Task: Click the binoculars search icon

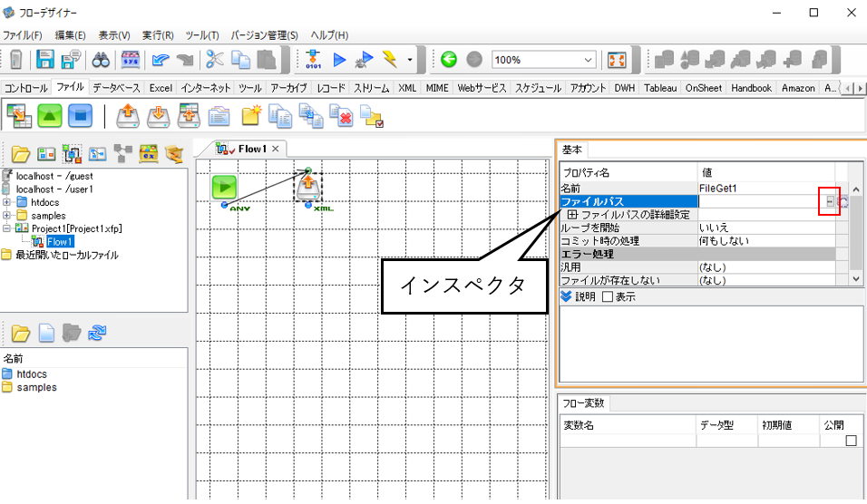Action: [x=101, y=60]
